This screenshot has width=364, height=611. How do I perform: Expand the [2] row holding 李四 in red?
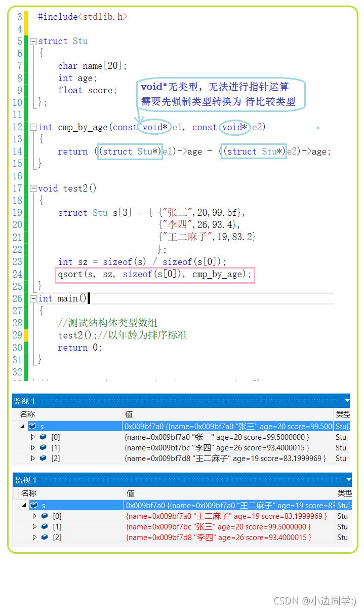click(x=34, y=538)
